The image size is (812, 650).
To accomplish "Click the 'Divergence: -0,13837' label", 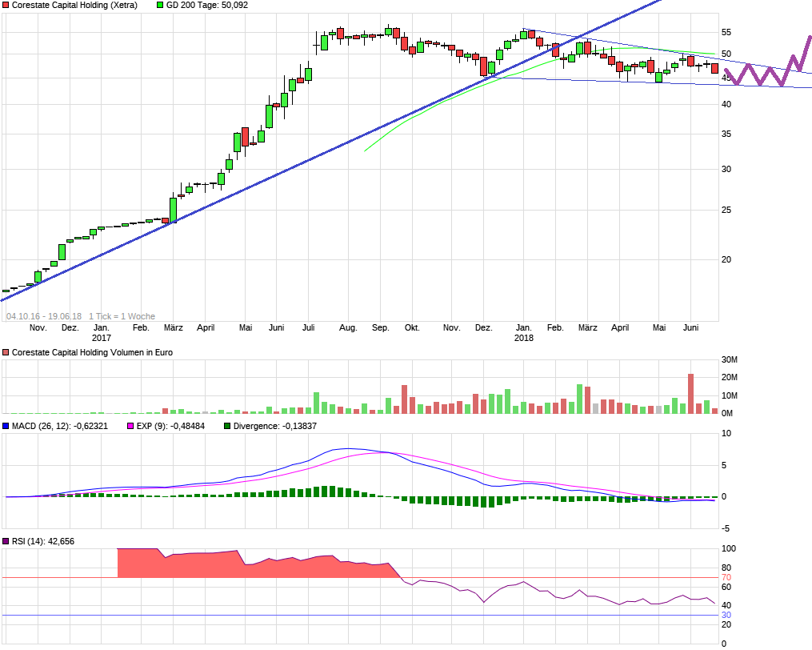I will tap(275, 426).
